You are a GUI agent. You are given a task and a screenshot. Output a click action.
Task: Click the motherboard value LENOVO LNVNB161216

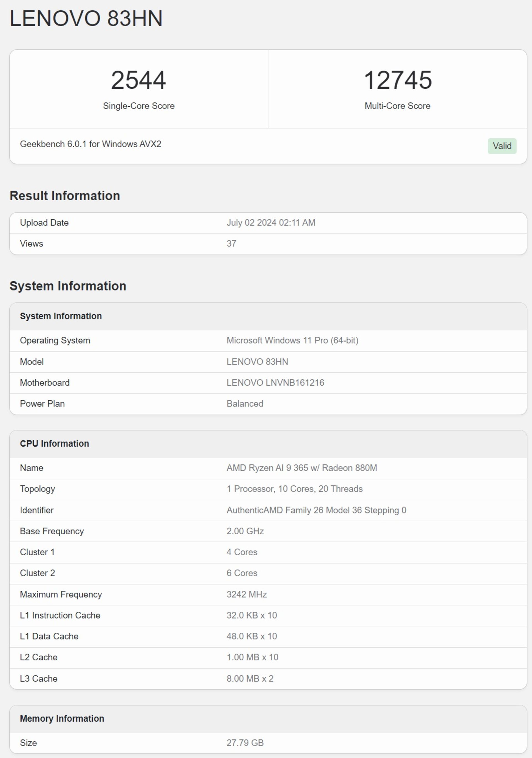click(x=275, y=383)
